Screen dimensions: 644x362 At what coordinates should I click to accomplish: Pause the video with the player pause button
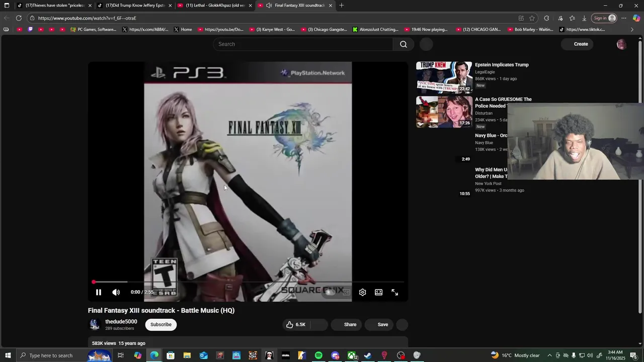[99, 292]
